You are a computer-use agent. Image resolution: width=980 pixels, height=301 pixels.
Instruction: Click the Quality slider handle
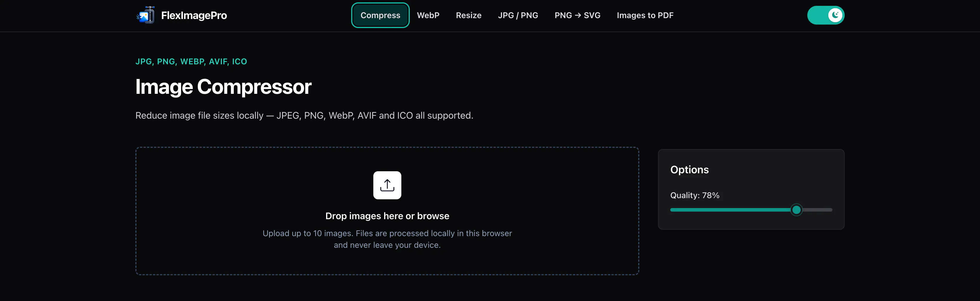pos(796,210)
